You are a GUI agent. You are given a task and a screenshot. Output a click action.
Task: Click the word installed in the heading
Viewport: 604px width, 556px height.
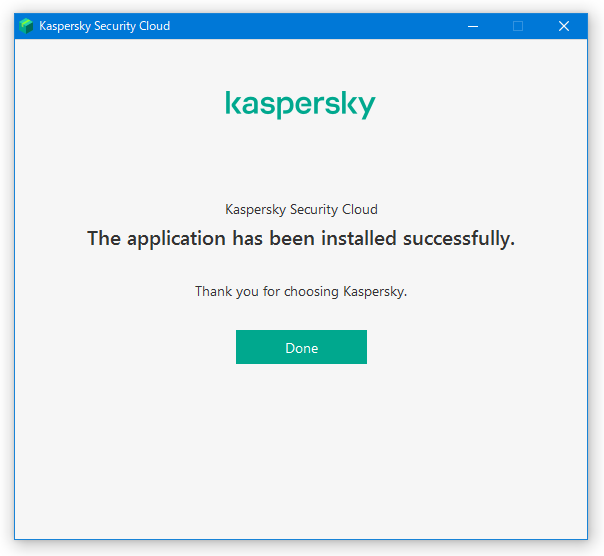[359, 238]
